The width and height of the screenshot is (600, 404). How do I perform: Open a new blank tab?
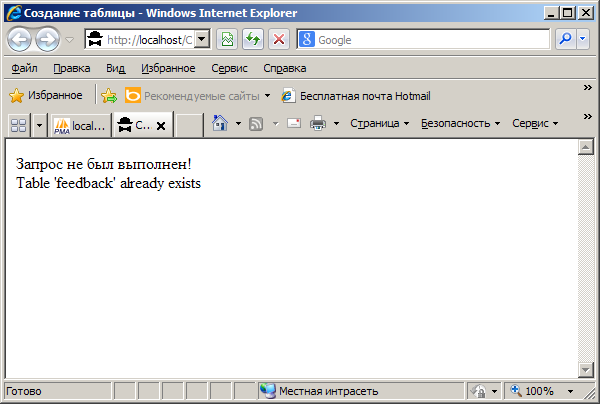[188, 125]
